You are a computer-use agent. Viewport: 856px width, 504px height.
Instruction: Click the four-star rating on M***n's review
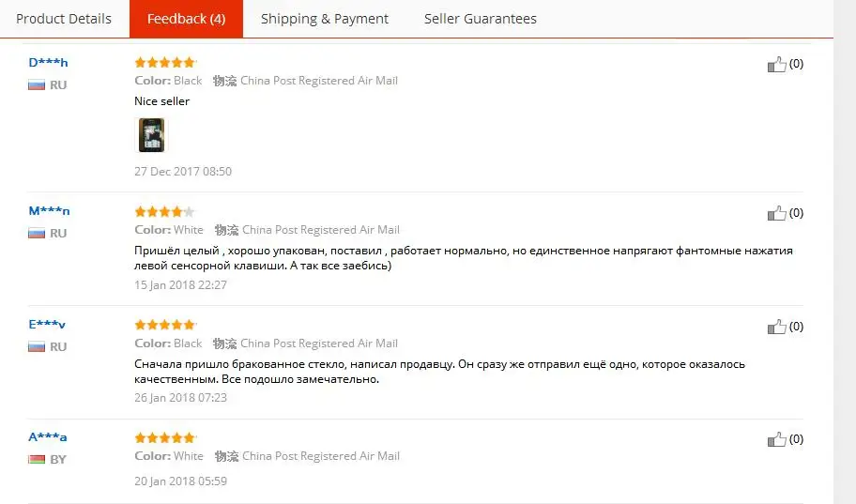coord(165,211)
